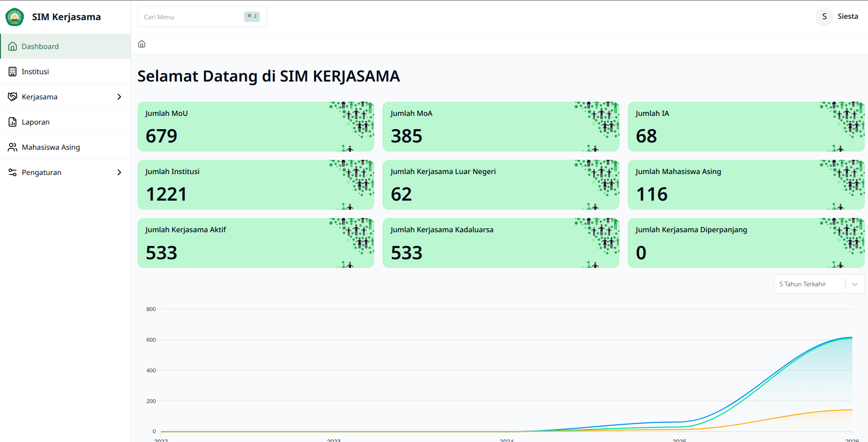Screen dimensions: 868x442
Task: Click the Institusi building icon
Action: [x=13, y=71]
